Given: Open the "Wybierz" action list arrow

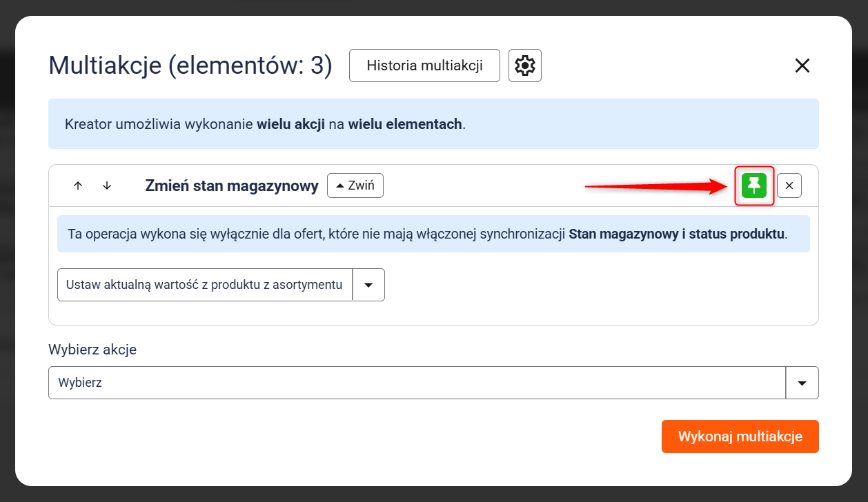Looking at the screenshot, I should coord(802,383).
